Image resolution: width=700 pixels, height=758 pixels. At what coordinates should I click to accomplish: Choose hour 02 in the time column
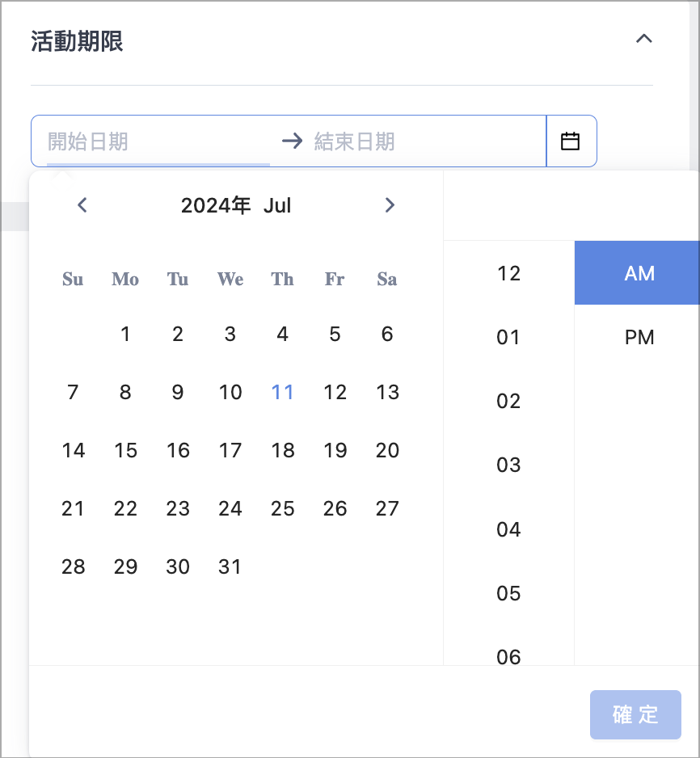(508, 401)
